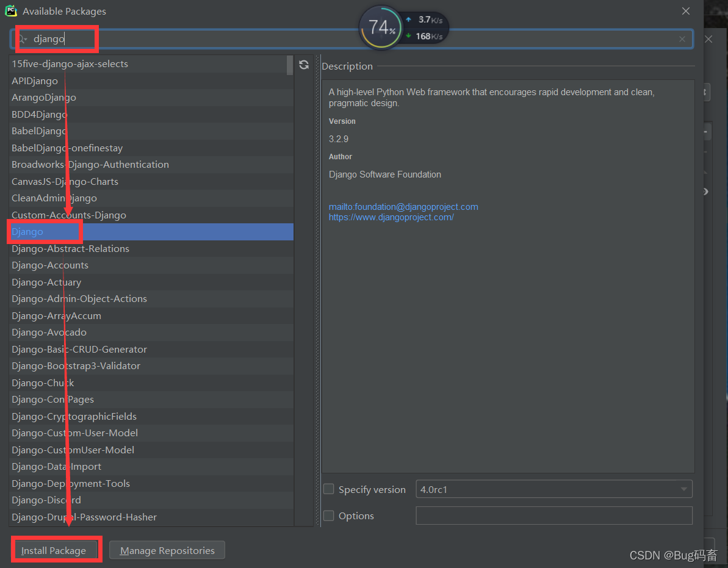
Task: Click the package list vertical scrollbar thumb
Action: coord(290,65)
